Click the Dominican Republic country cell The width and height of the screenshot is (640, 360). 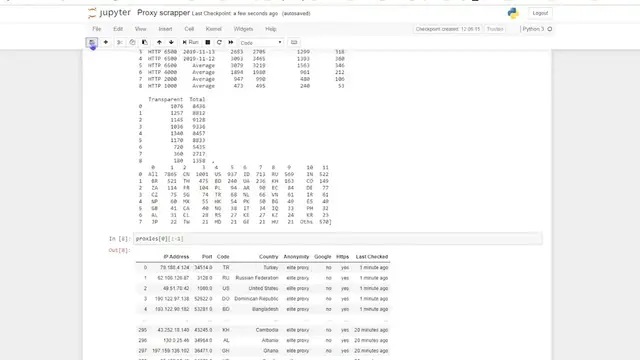tap(256, 299)
